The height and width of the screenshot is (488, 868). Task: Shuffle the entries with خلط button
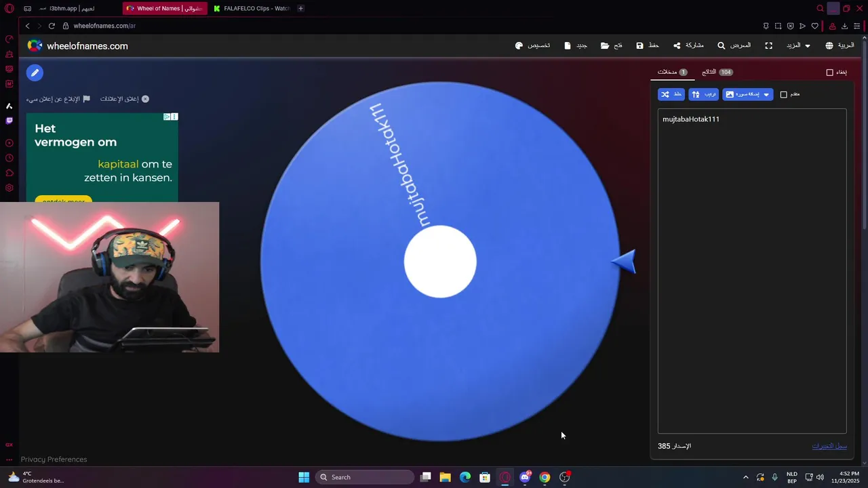671,94
